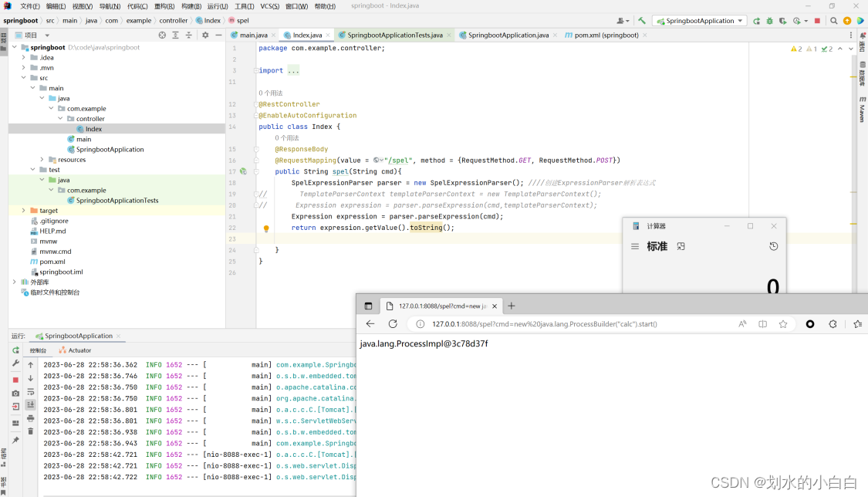Toggle Calculator keep-on-top icon
This screenshot has width=868, height=497.
[681, 246]
